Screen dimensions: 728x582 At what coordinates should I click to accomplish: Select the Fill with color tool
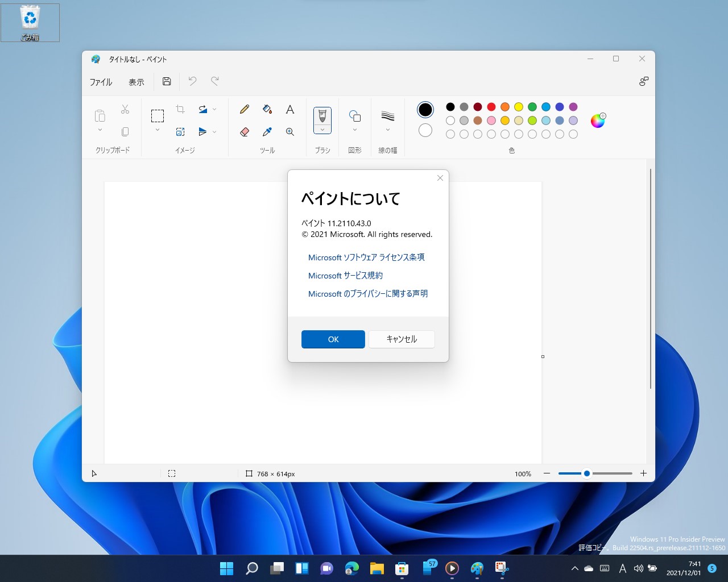point(267,109)
